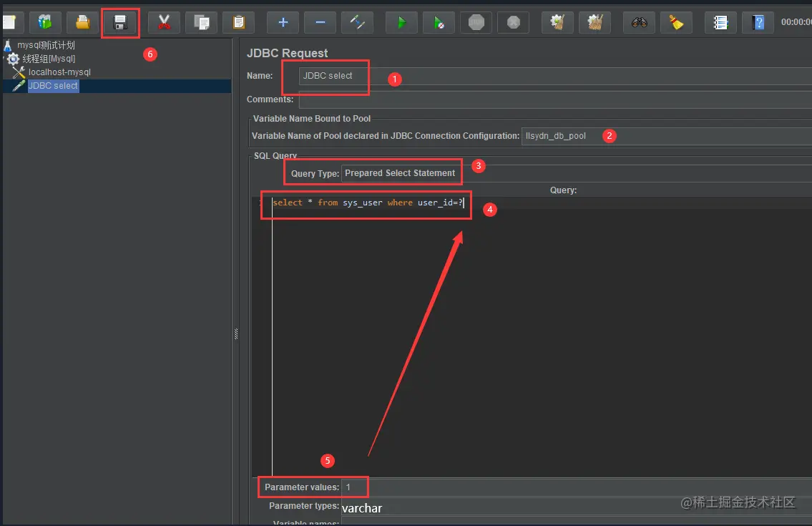The width and height of the screenshot is (812, 526).
Task: Open the Query Type dropdown
Action: [577, 173]
